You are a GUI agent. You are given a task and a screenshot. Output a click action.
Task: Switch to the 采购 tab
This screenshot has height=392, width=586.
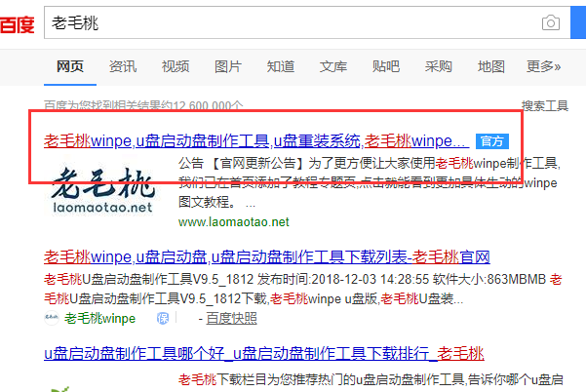pyautogui.click(x=439, y=66)
